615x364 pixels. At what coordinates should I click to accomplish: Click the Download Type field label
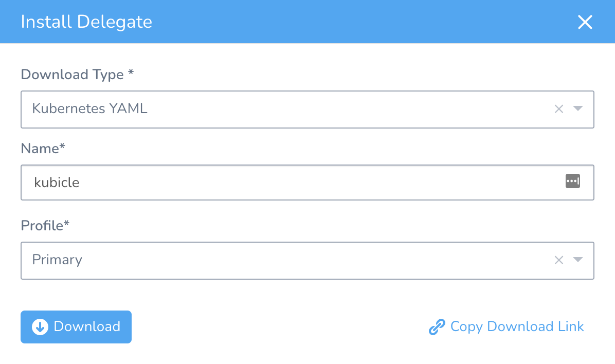[77, 75]
